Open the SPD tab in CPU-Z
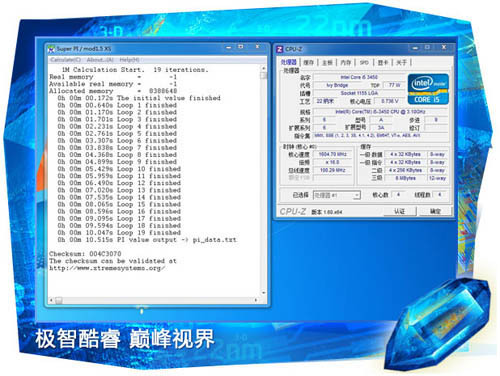The width and height of the screenshot is (500, 376). (x=364, y=62)
